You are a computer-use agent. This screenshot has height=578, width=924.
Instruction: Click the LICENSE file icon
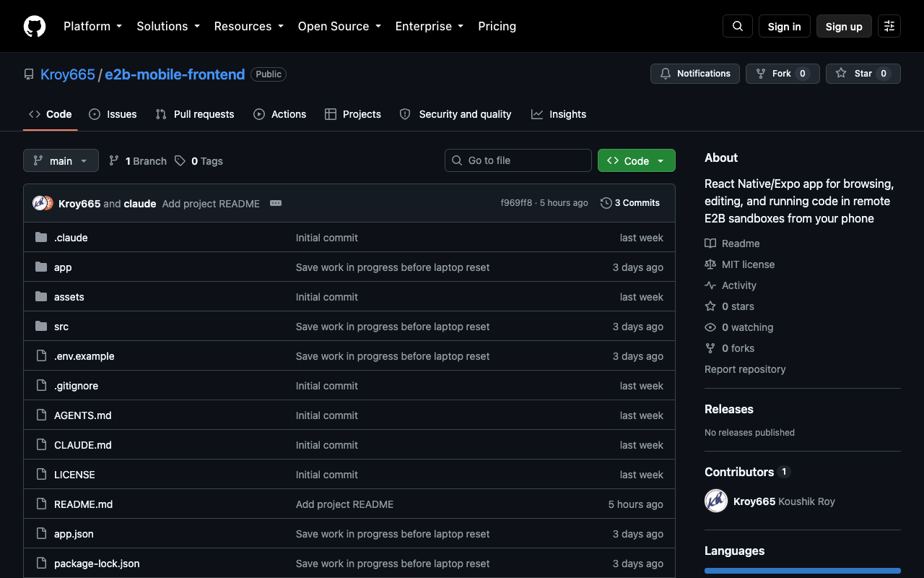[41, 475]
